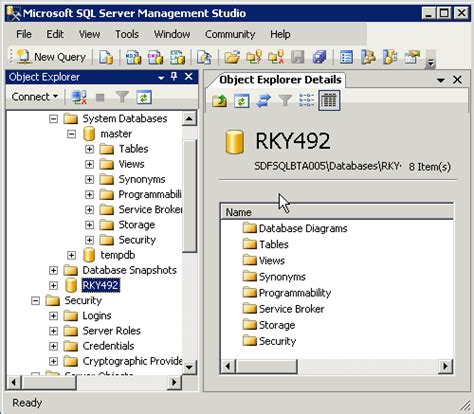Expand the tempdb database node
Screen dimensions: 474x414
[71, 255]
